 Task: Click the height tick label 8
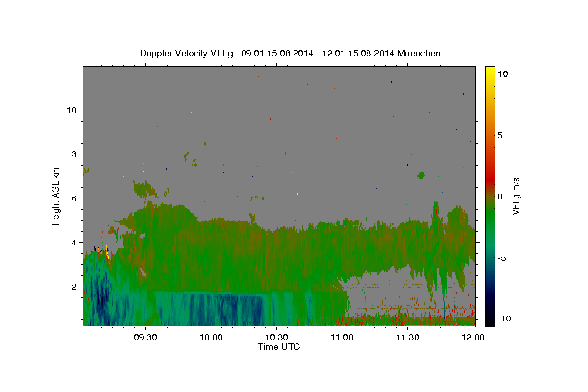pos(74,154)
